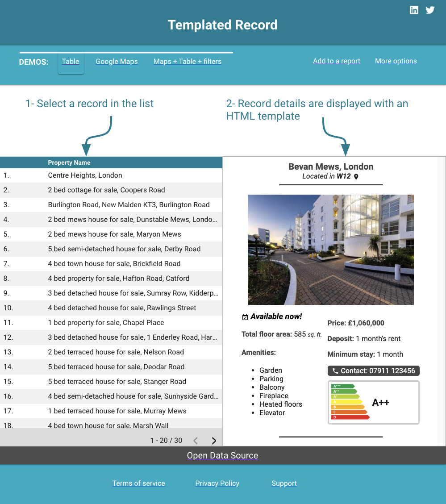Image resolution: width=446 pixels, height=504 pixels.
Task: Select 5 bed terraced house, Deodar Road
Action: tap(111, 367)
